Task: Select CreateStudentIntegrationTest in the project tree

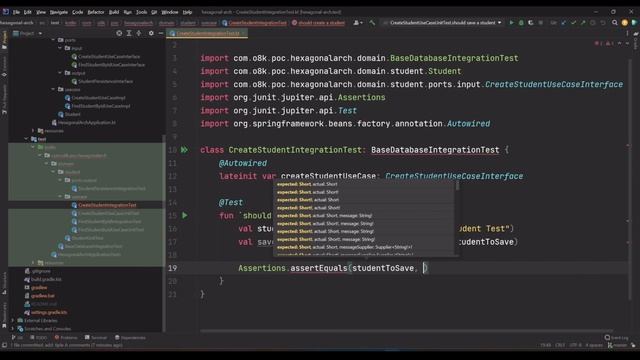Action: click(107, 205)
